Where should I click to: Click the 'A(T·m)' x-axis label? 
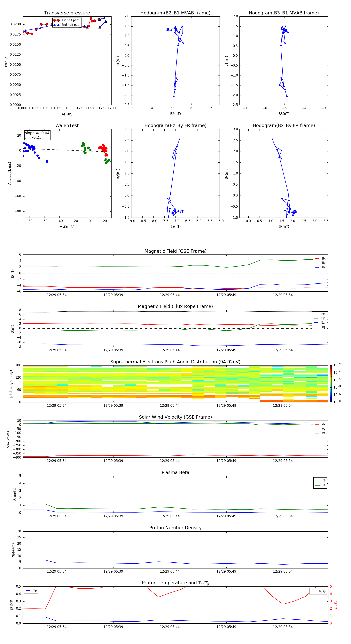tap(67, 114)
